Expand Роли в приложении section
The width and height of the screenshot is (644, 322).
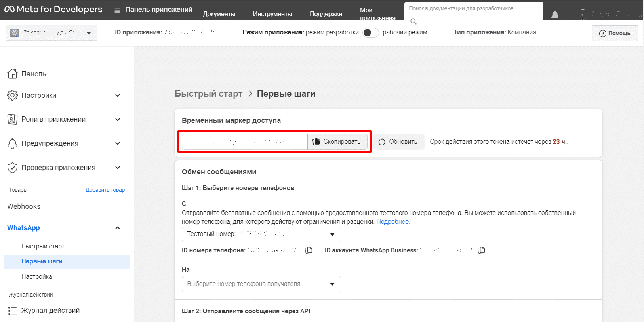pyautogui.click(x=118, y=119)
